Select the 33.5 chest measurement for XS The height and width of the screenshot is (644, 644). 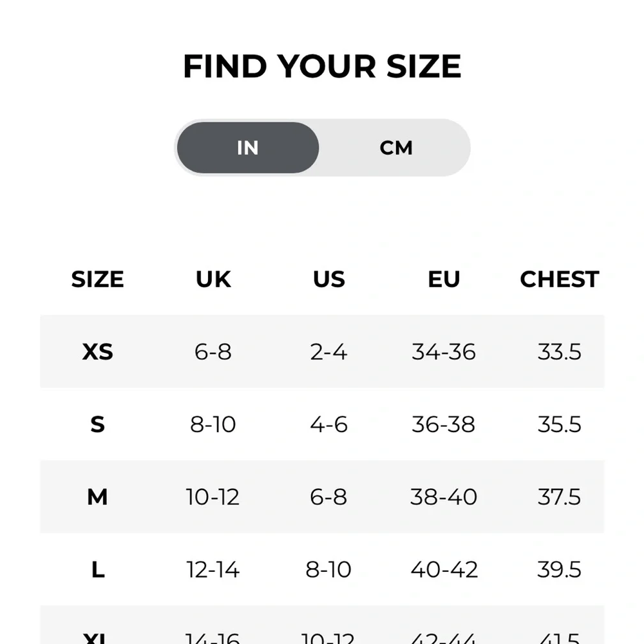559,352
